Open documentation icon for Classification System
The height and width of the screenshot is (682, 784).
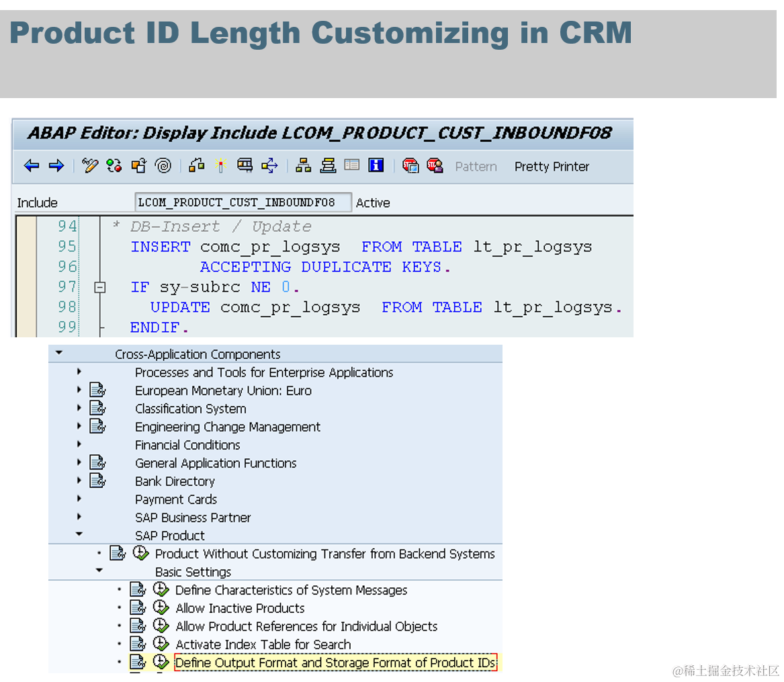97,408
